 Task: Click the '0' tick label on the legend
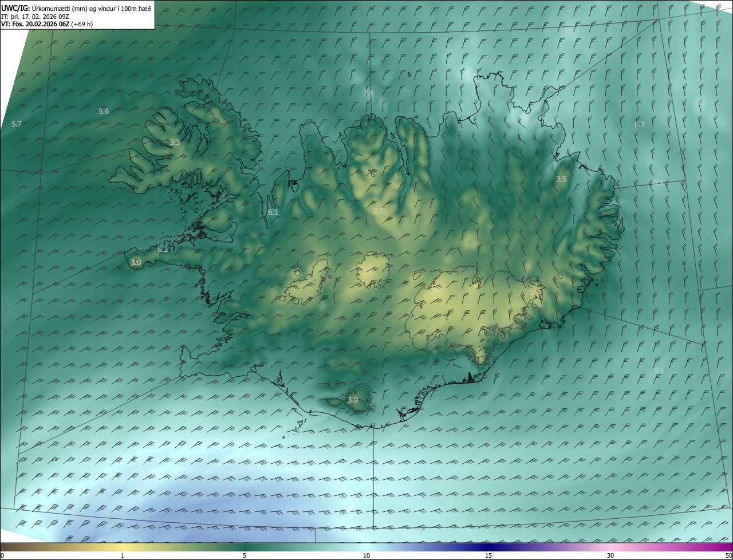click(2, 555)
